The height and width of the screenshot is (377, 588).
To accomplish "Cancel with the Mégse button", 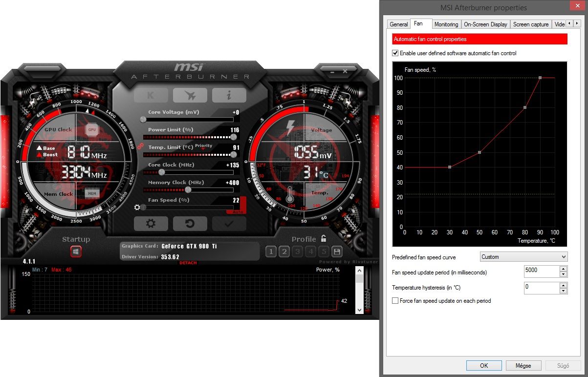I will [x=523, y=365].
